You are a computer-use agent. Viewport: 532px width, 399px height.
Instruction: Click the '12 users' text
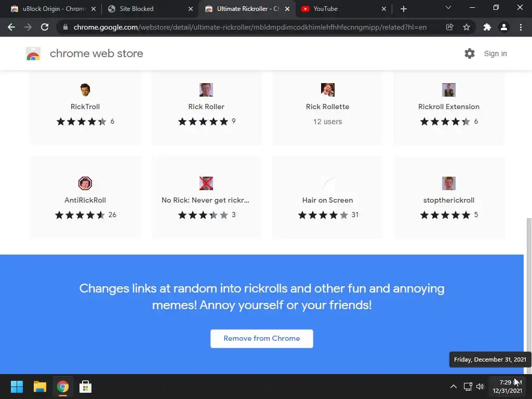click(327, 122)
